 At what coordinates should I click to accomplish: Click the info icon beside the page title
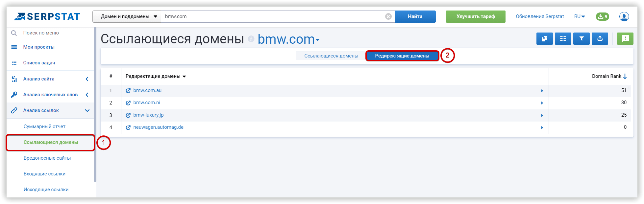tap(251, 39)
